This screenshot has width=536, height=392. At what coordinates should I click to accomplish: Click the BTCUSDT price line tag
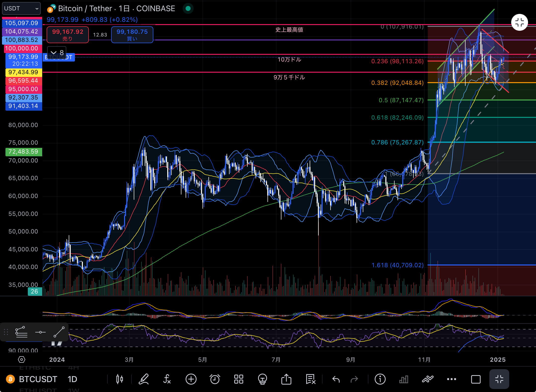coord(59,57)
